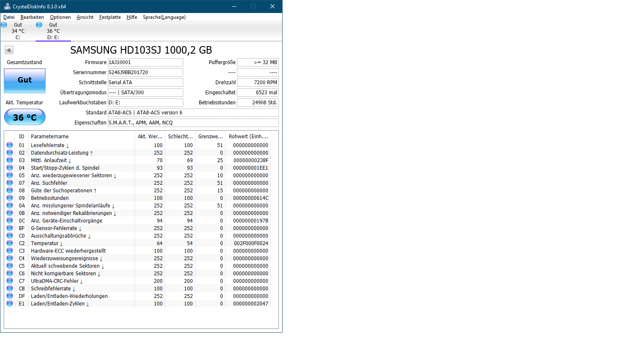Click the Firmware value field 1AJ10001

pos(145,62)
